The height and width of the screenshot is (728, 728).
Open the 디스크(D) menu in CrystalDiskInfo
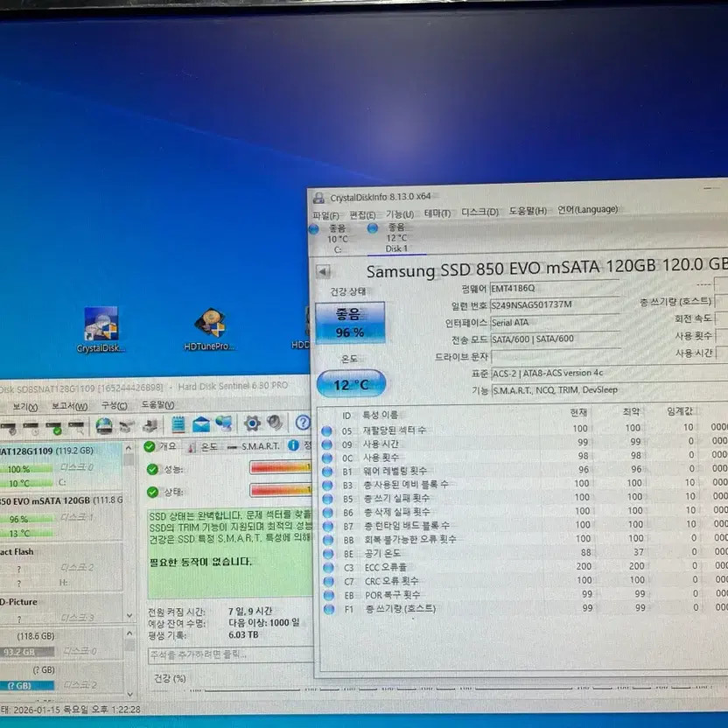[480, 210]
